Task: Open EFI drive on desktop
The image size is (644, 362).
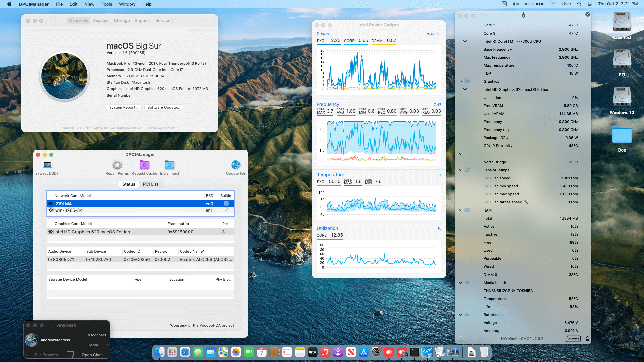Action: click(x=622, y=60)
